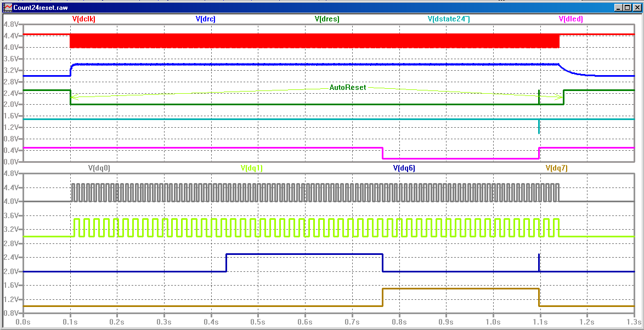
Task: Click the 0.8V label in the V(dq7) pane
Action: [10, 313]
